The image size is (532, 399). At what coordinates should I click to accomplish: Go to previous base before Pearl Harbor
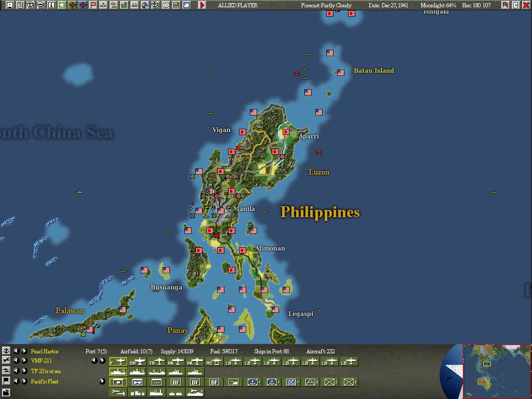tap(16, 351)
